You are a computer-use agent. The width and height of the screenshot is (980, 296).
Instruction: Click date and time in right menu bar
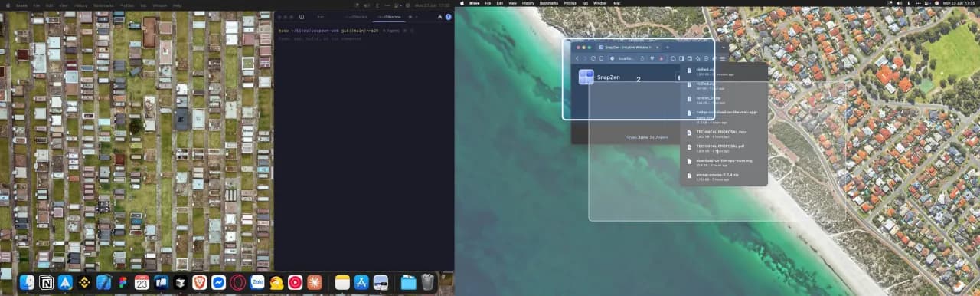click(x=959, y=3)
